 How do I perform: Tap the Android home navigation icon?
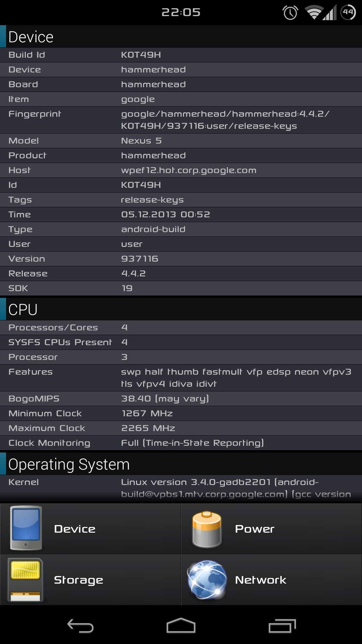(181, 626)
